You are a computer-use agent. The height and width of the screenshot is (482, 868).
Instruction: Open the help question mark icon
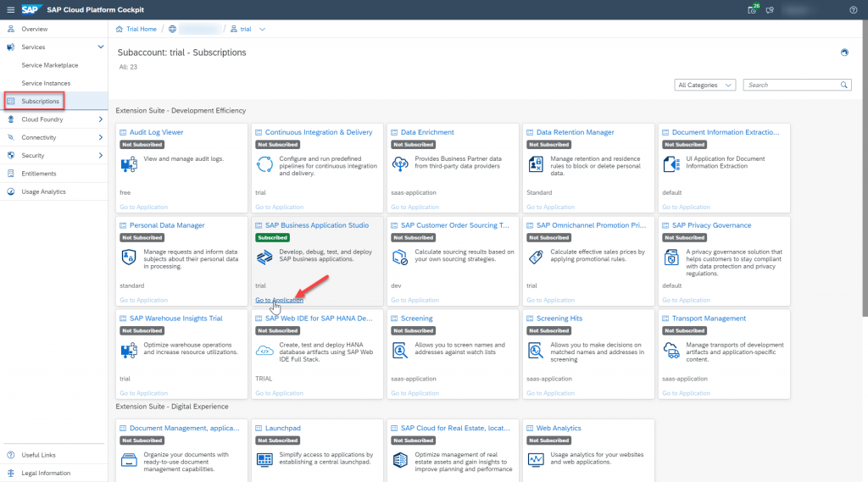click(x=853, y=10)
